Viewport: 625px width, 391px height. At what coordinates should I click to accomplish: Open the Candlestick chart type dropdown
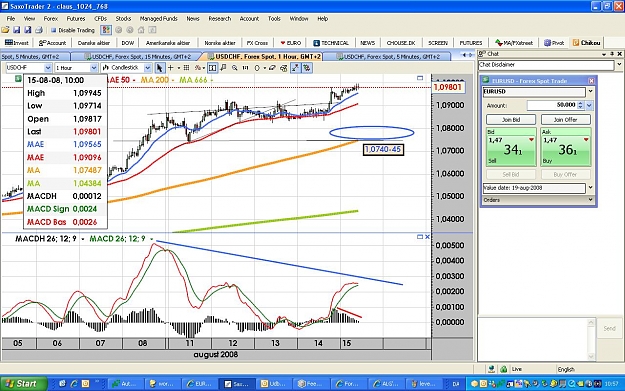[x=147, y=68]
